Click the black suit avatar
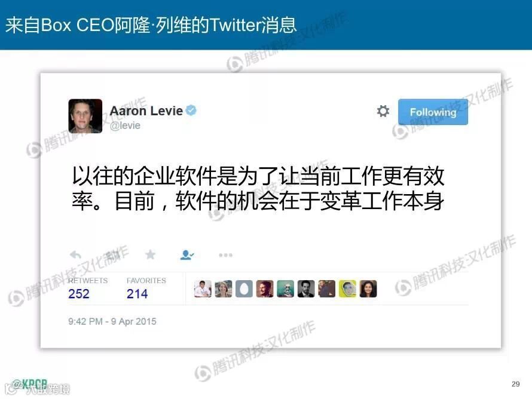Image resolution: width=532 pixels, height=399 pixels. click(x=306, y=289)
